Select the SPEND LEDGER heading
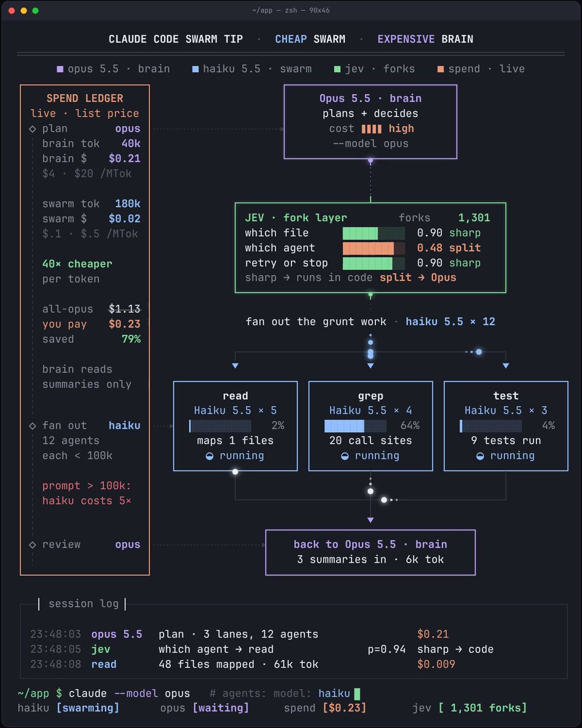This screenshot has height=728, width=582. click(85, 98)
